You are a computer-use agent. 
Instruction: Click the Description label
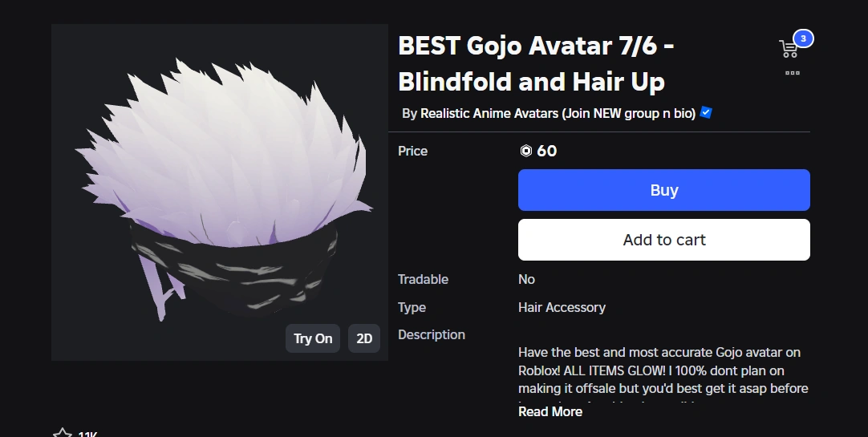(431, 334)
